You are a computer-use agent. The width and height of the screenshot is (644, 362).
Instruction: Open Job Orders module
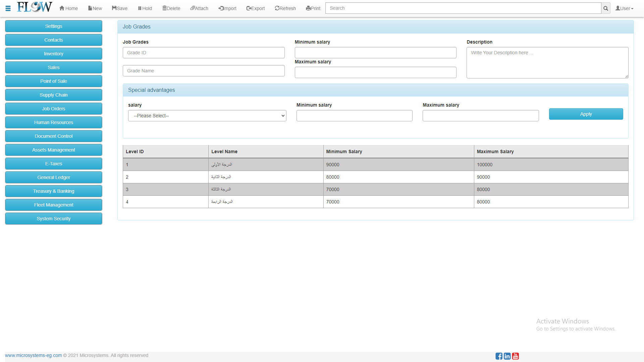tap(54, 109)
